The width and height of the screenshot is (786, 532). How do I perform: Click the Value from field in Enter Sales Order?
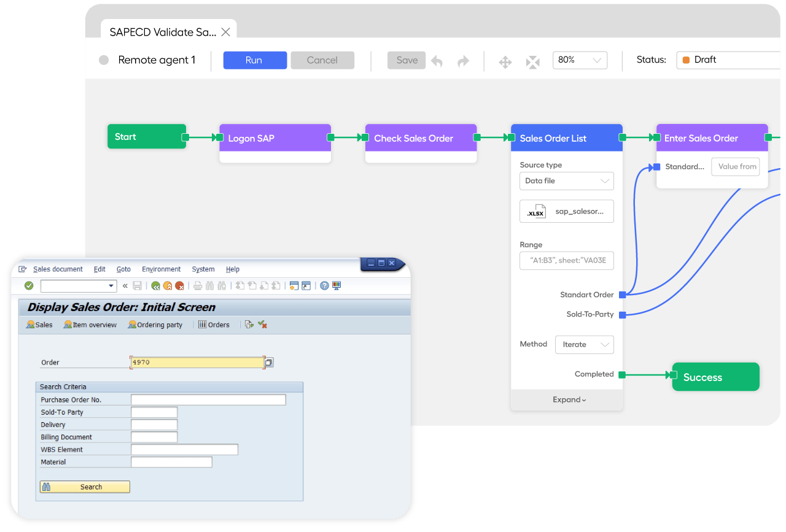tap(736, 167)
